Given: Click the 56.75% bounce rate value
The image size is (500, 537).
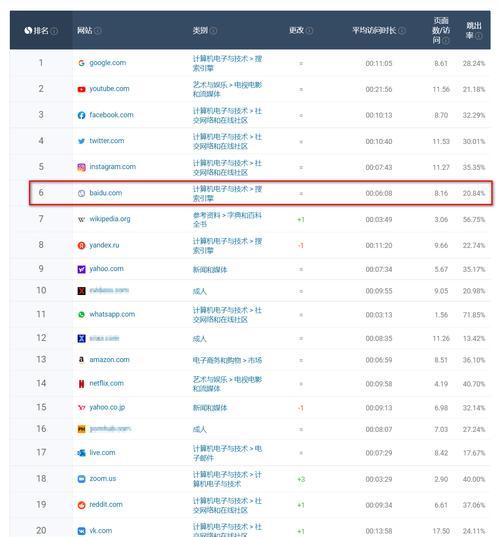Looking at the screenshot, I should (x=474, y=220).
